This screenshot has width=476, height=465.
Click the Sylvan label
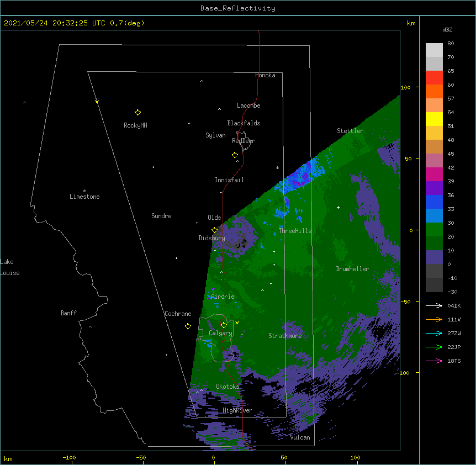[215, 135]
